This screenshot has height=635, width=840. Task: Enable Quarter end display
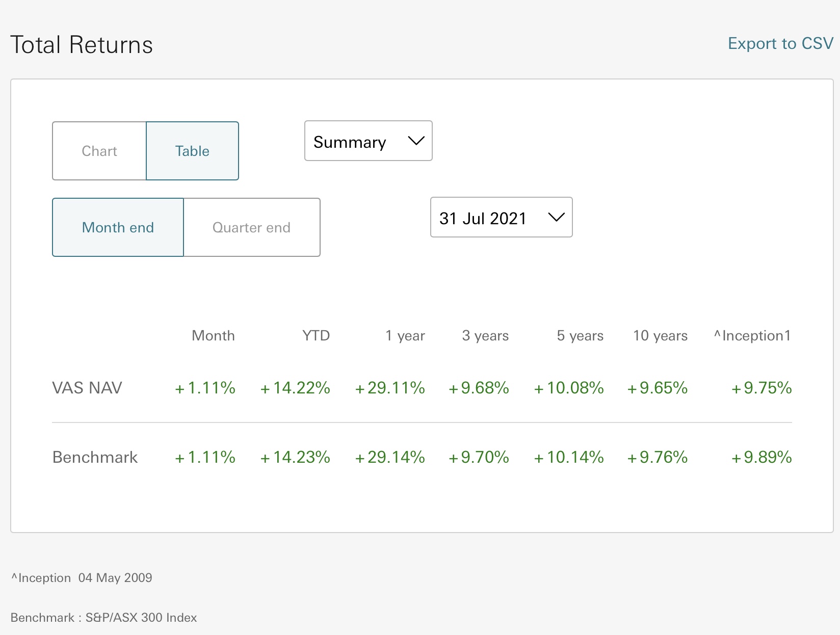pyautogui.click(x=251, y=227)
